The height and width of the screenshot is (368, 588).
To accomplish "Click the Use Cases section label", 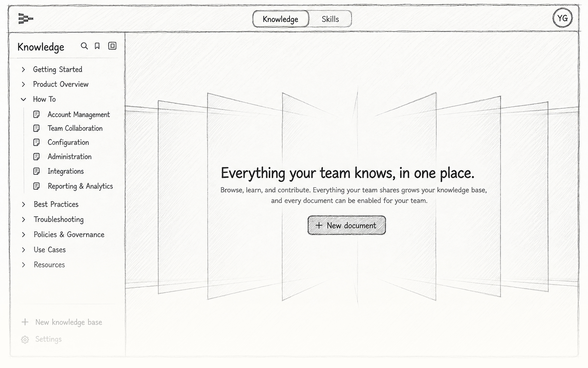I will [50, 250].
